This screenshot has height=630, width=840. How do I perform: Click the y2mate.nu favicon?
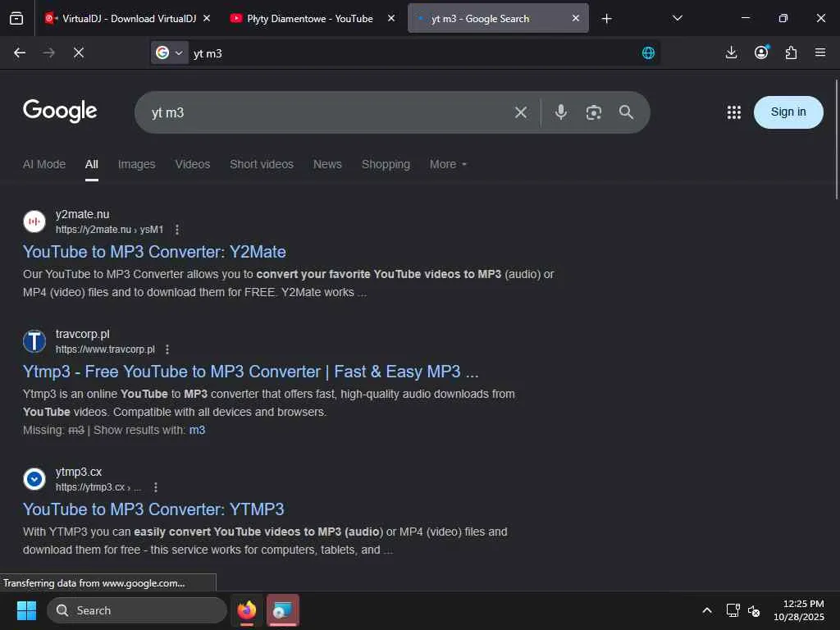point(34,221)
